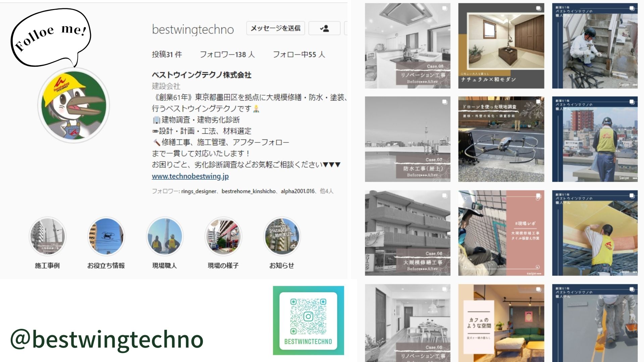Open the yellow ceiling panel worker post
This screenshot has height=362, width=644.
595,233
